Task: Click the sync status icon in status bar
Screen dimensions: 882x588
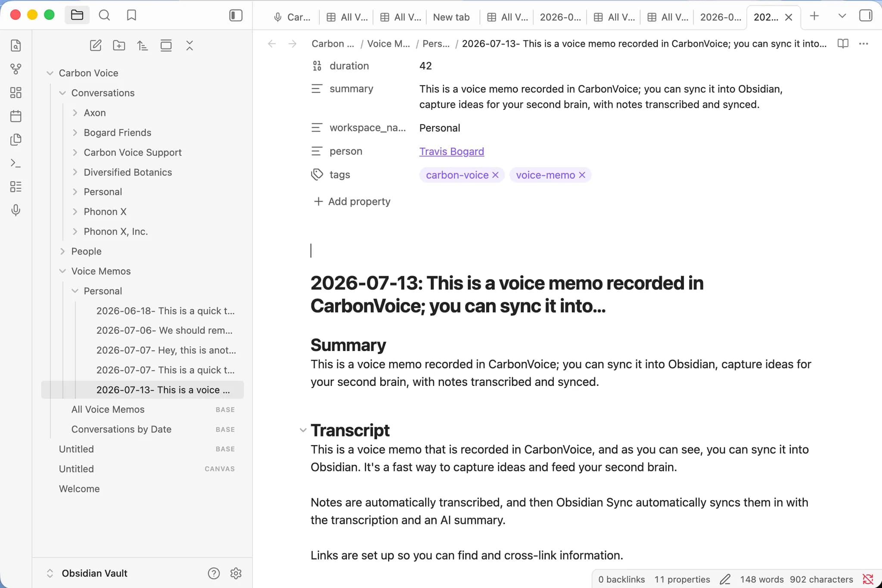Action: [x=868, y=579]
